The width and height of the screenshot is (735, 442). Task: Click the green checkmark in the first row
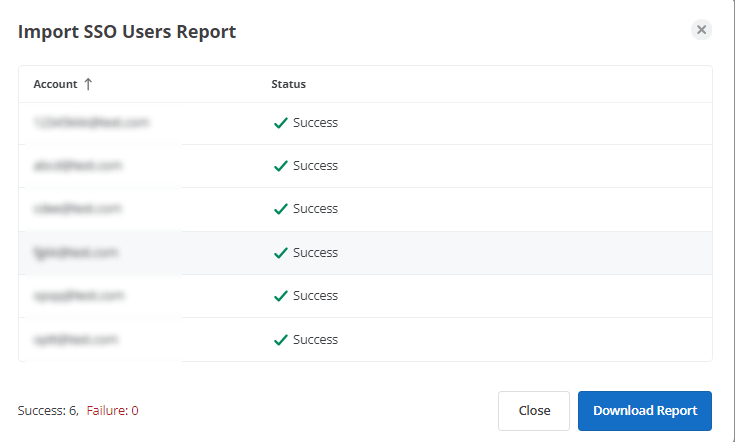[281, 123]
